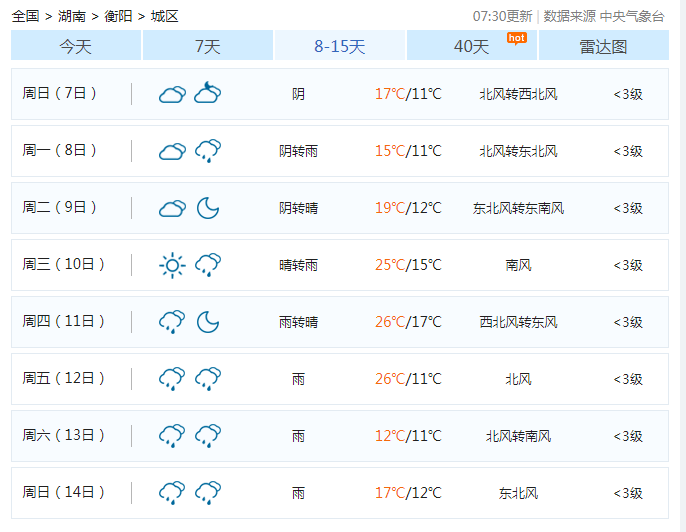Click wind text 东北风 for 14日
Viewport: 686px width, 532px height.
518,494
